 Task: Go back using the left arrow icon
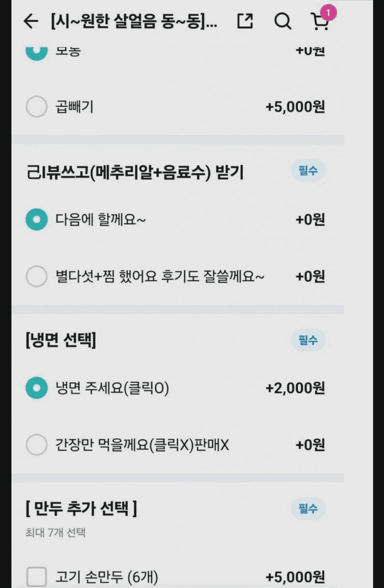pyautogui.click(x=31, y=21)
